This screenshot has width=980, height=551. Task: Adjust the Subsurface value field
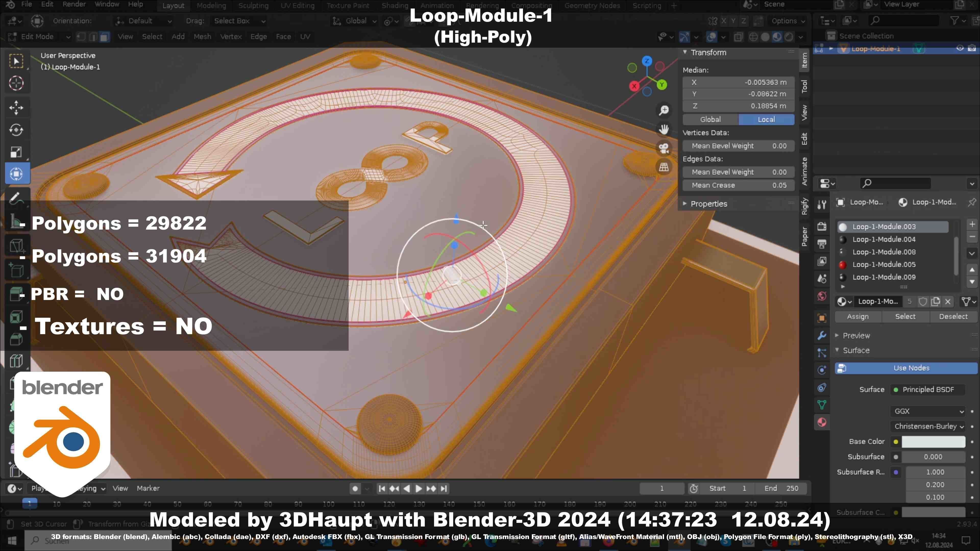tap(933, 457)
